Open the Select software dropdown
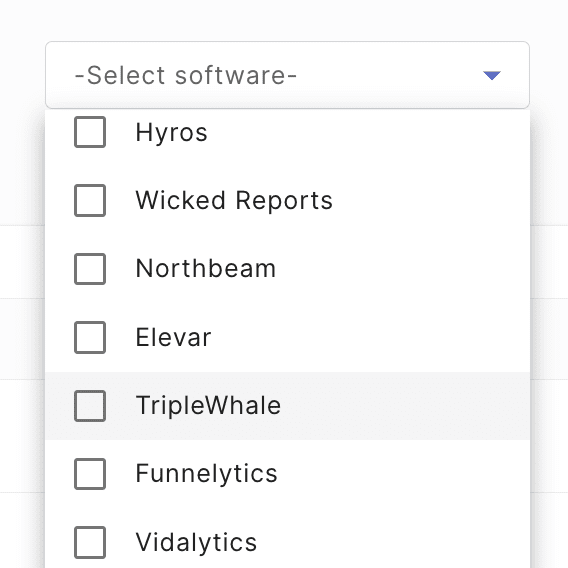Image resolution: width=568 pixels, height=568 pixels. coord(287,75)
